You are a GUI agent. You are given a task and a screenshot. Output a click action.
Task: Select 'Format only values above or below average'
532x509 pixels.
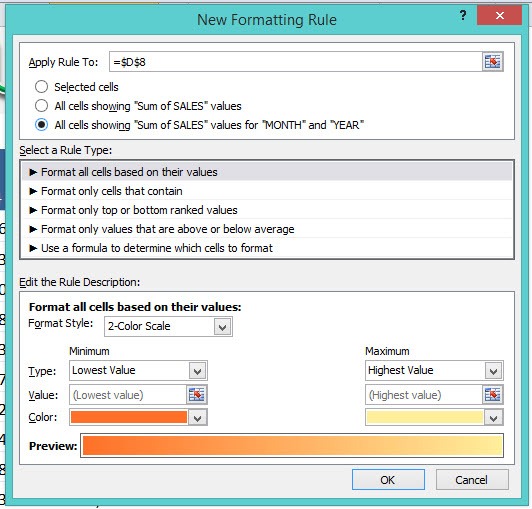[267, 229]
